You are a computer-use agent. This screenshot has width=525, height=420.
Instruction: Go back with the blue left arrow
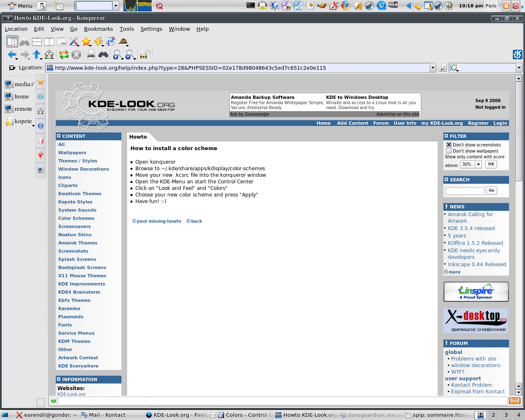(x=12, y=55)
